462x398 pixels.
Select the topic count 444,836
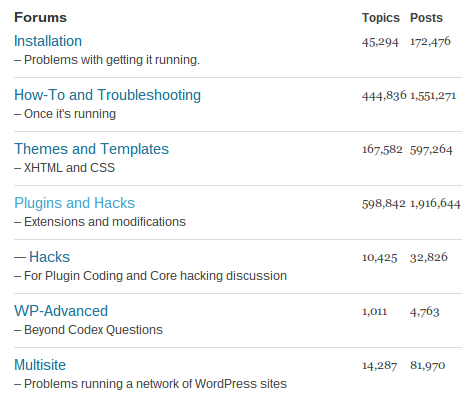(x=384, y=96)
